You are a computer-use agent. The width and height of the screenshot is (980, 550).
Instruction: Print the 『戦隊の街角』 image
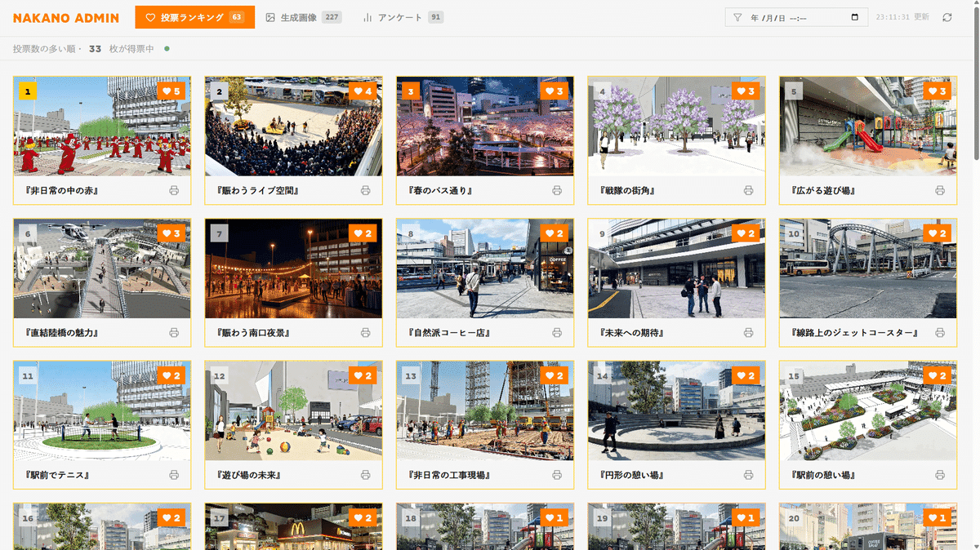coord(748,190)
